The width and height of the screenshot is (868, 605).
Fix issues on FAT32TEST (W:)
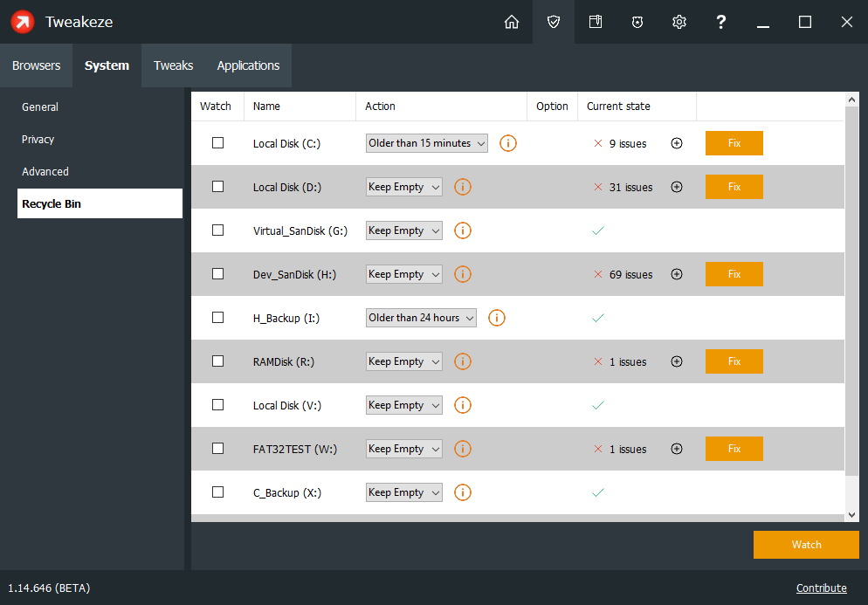coord(734,449)
